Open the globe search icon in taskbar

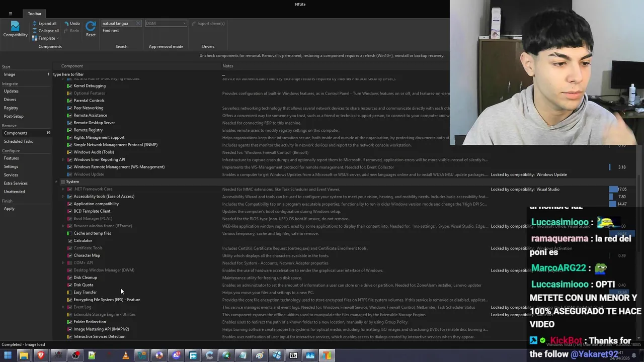pyautogui.click(x=226, y=355)
